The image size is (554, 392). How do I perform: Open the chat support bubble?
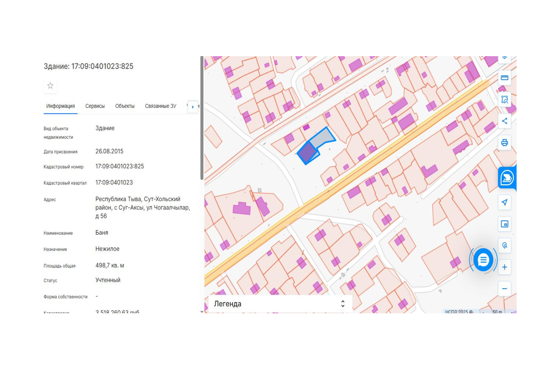point(483,260)
